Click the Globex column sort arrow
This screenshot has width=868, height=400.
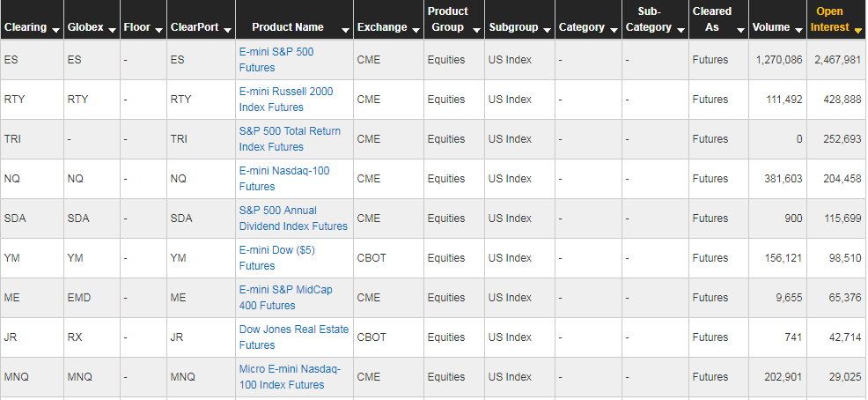pyautogui.click(x=111, y=29)
